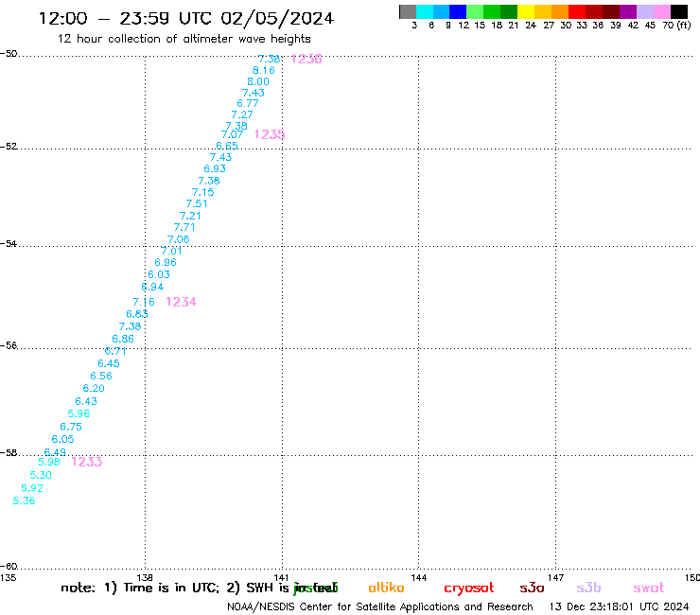Click the wave height value '7.07'

click(232, 134)
